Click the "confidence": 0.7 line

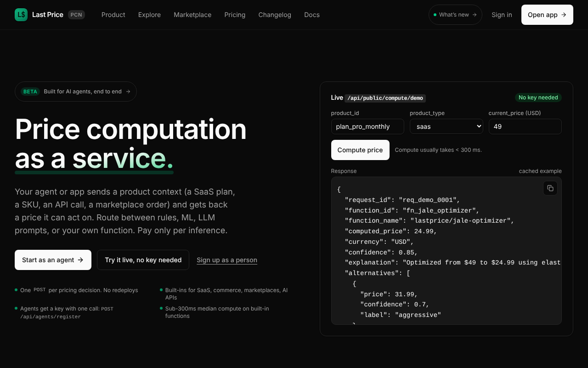tap(395, 305)
